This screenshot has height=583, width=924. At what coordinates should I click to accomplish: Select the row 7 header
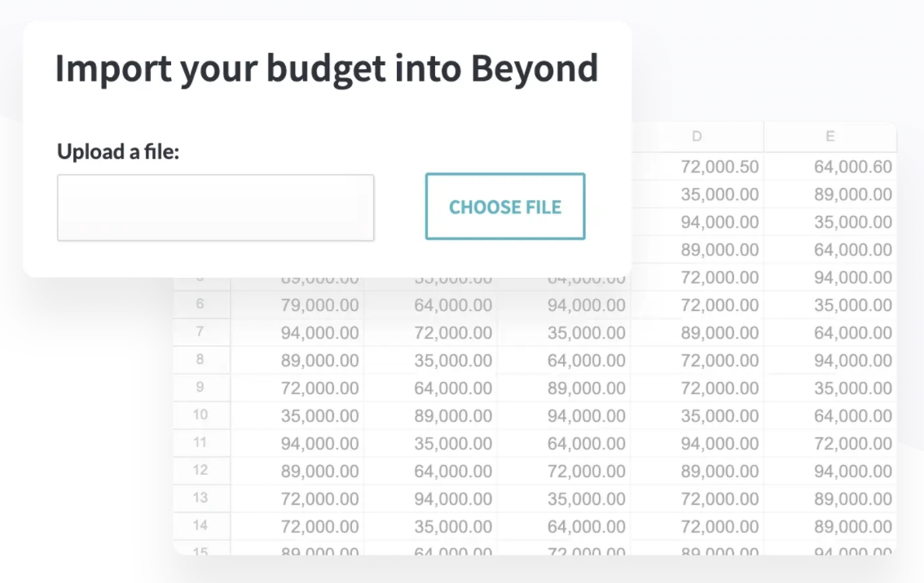[200, 332]
